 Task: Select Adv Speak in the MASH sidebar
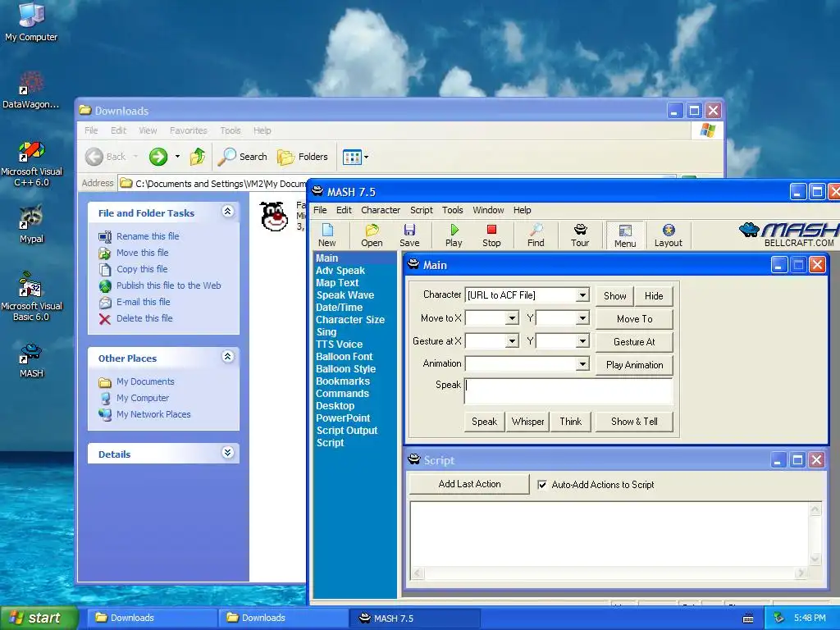tap(340, 271)
